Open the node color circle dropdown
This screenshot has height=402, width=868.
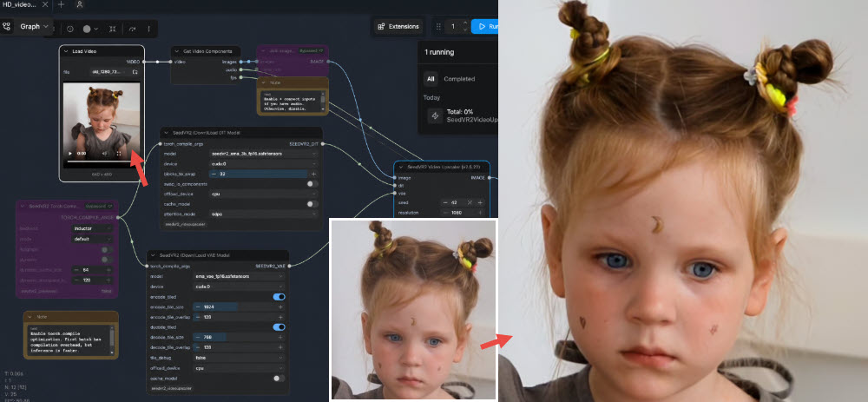(x=90, y=29)
